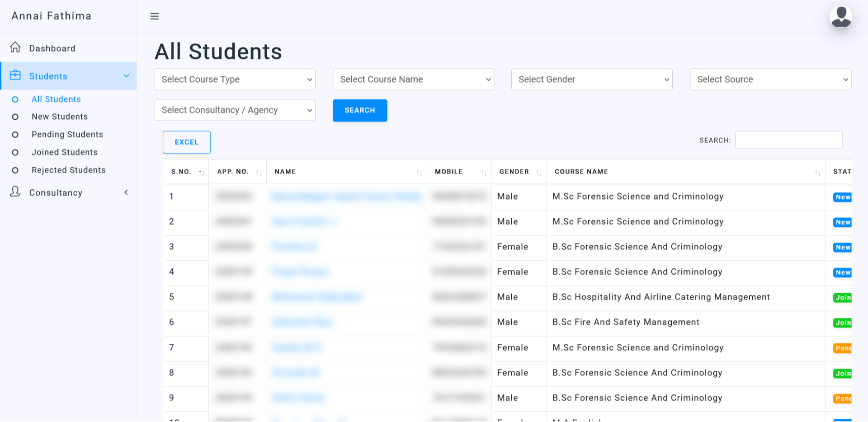Sort by Mobile column sort icon
868x422 pixels.
483,173
